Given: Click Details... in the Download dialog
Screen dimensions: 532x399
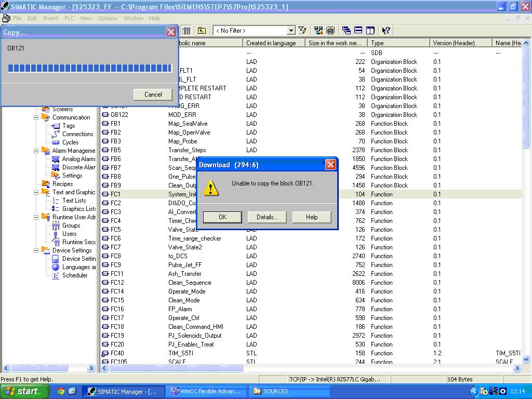Looking at the screenshot, I should pyautogui.click(x=267, y=217).
